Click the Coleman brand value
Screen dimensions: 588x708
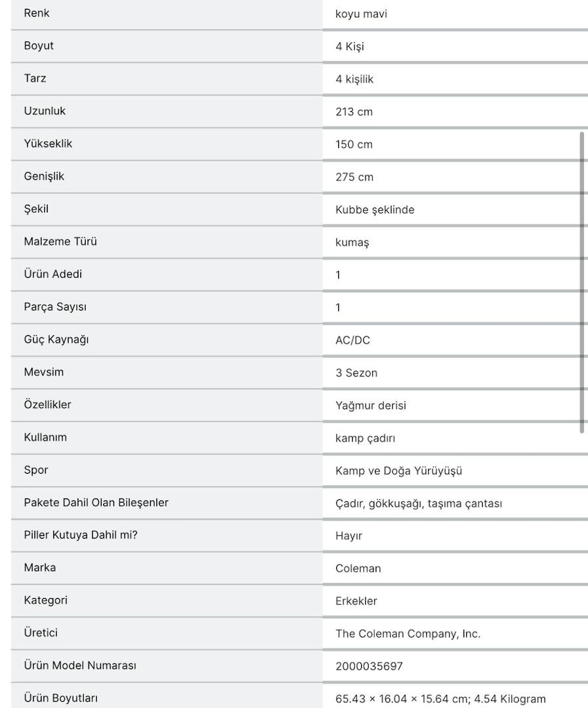point(358,568)
